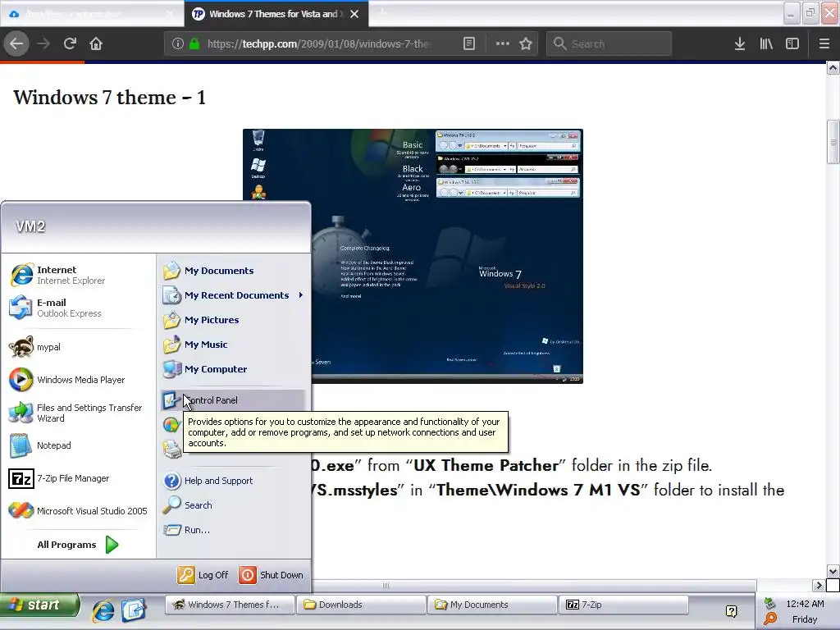Open a new tab with plus button
Image resolution: width=840 pixels, height=630 pixels.
[382, 13]
